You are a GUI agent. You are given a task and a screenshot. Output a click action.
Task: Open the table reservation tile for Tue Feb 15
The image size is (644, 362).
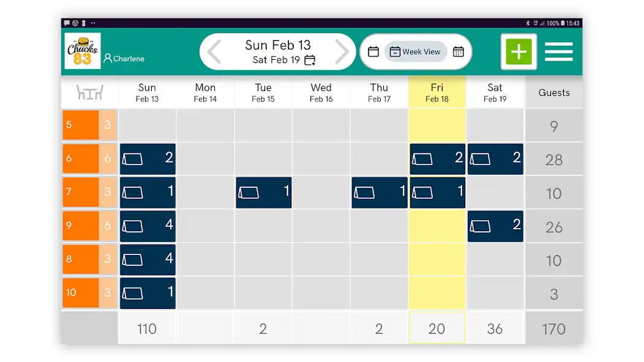[x=263, y=192]
